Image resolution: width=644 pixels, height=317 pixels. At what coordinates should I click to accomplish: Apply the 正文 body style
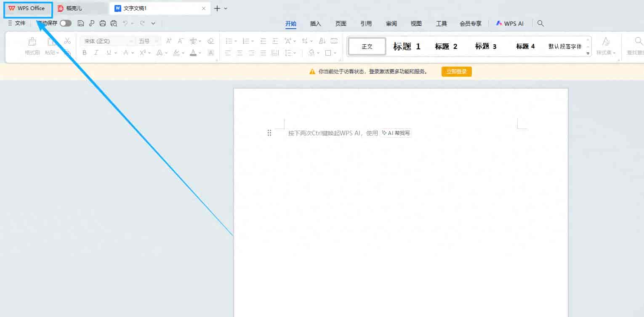pos(367,46)
